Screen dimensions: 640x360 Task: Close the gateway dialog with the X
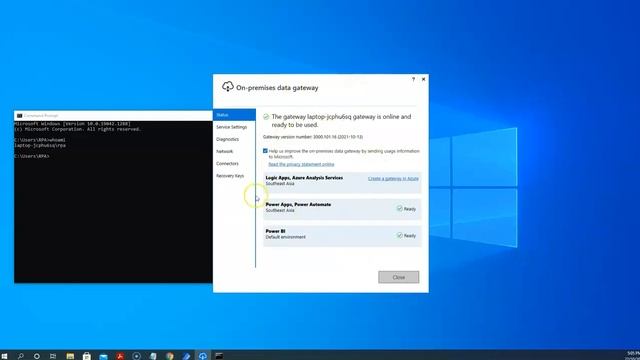click(x=423, y=79)
